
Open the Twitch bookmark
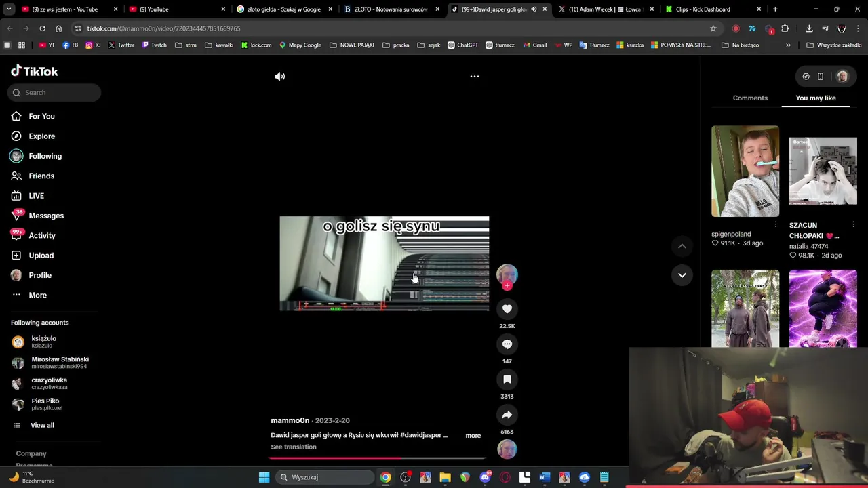click(x=154, y=45)
